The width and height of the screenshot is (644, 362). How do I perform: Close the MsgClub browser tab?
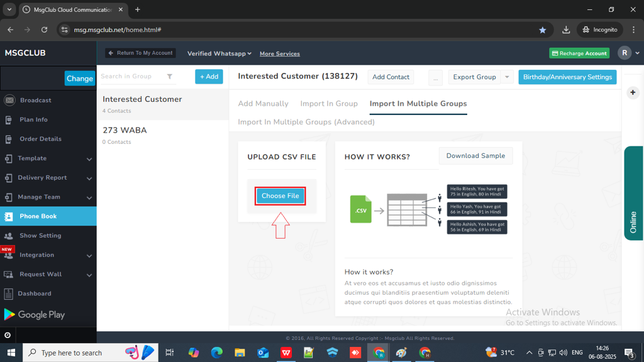(x=121, y=9)
